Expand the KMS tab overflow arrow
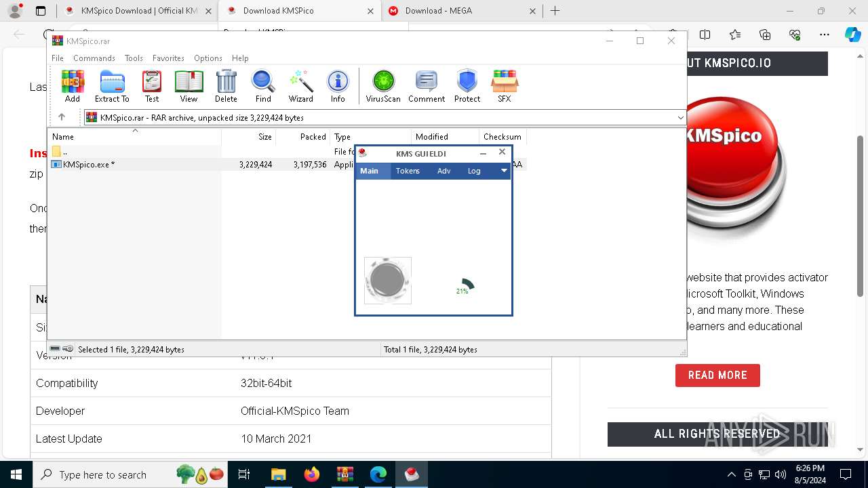Screen dimensions: 868x488 pyautogui.click(x=504, y=171)
